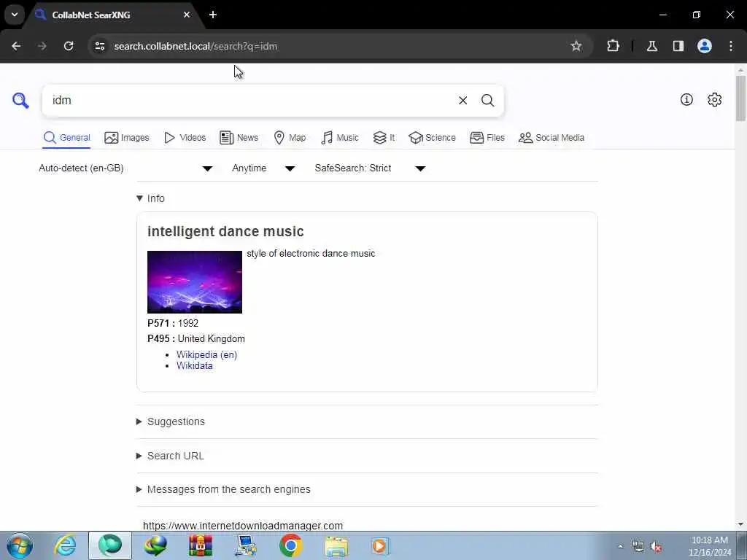Click the browser forward arrow
Screen dimensions: 747x560
tap(42, 46)
